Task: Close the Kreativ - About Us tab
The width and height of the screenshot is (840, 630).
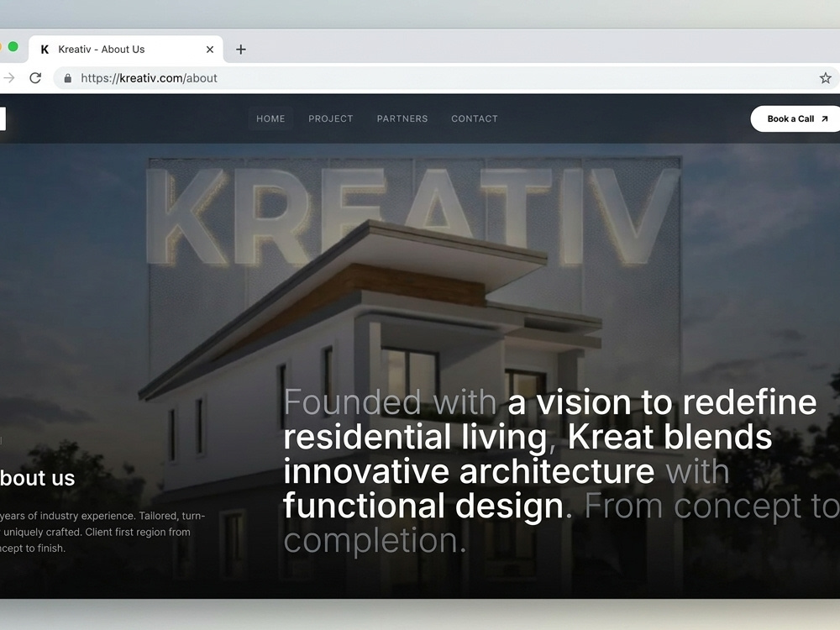Action: click(210, 50)
